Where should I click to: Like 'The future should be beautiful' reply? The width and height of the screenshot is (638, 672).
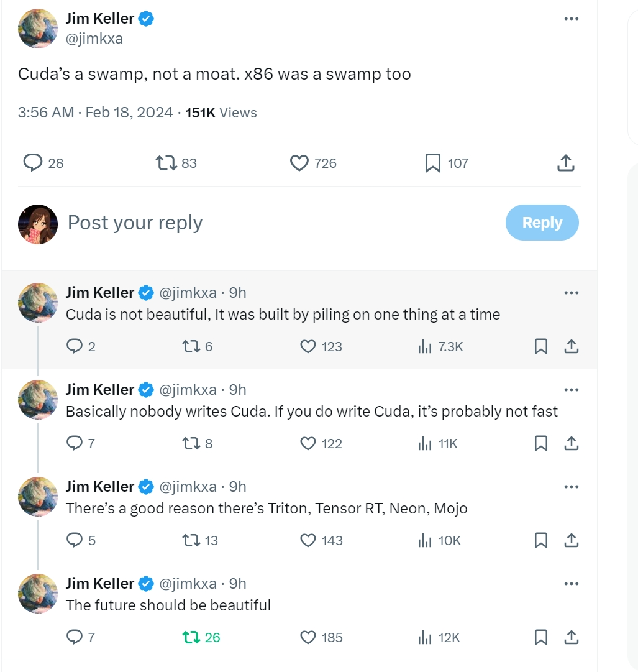308,638
